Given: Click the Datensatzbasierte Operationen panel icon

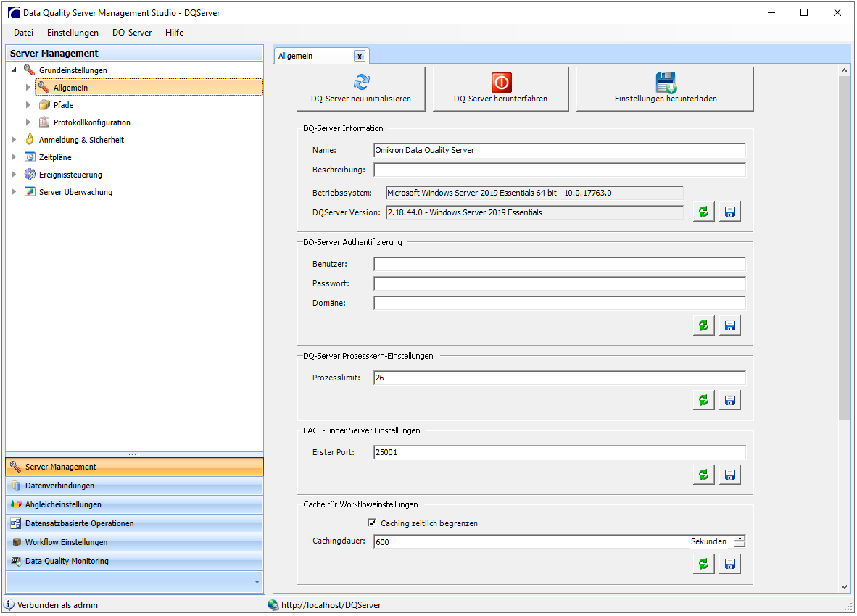Looking at the screenshot, I should coord(16,523).
